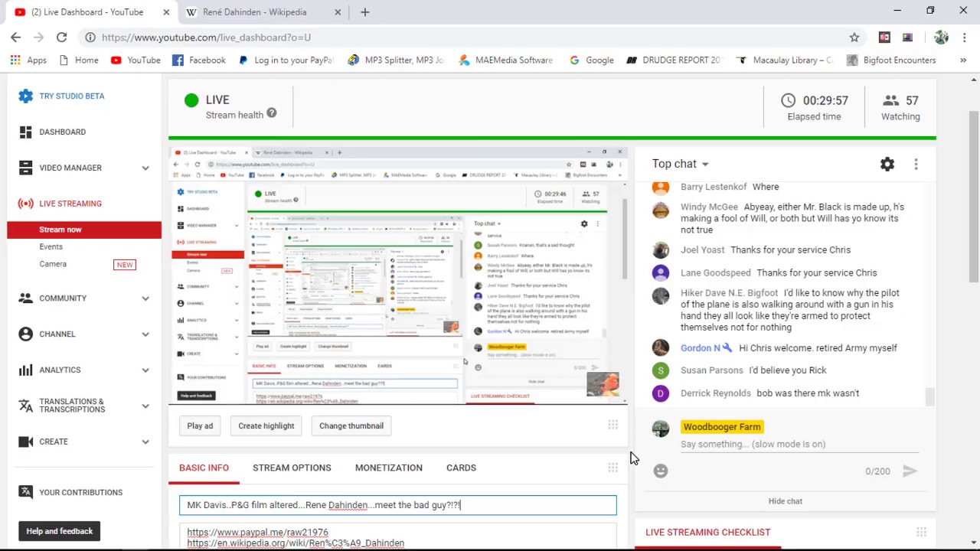Click the Translations & Transcriptions icon
The image size is (980, 551).
[x=26, y=405]
